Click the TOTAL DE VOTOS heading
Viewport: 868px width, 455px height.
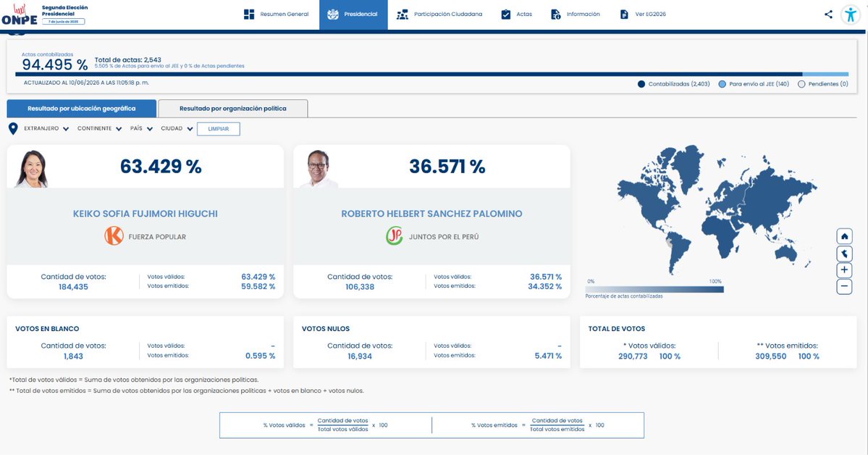[x=617, y=329]
